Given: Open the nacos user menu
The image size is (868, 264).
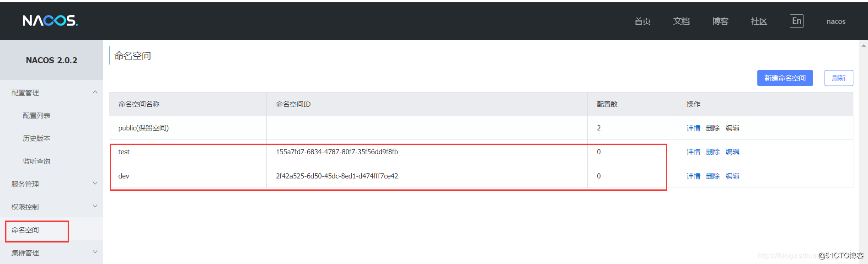Looking at the screenshot, I should (836, 22).
